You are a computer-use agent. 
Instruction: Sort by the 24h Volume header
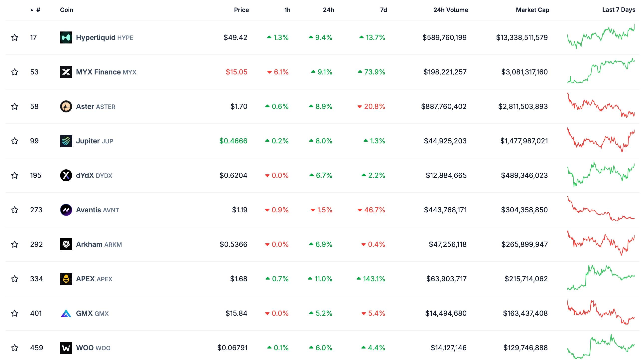tap(450, 10)
